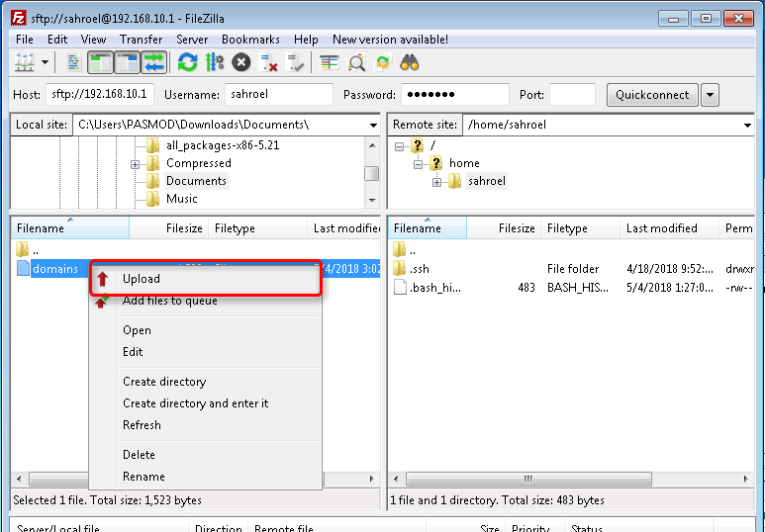Toggle processing of transfer queue icon
The image size is (765, 532).
click(214, 62)
